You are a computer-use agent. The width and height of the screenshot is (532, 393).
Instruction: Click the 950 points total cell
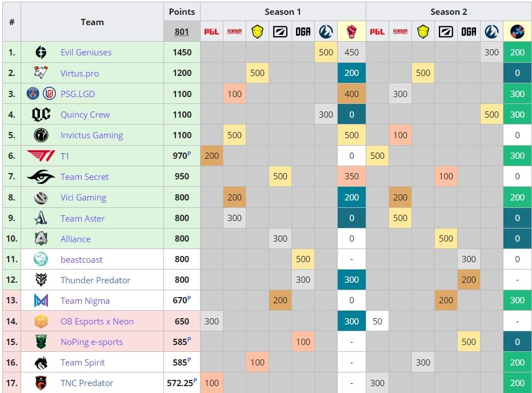click(x=182, y=177)
